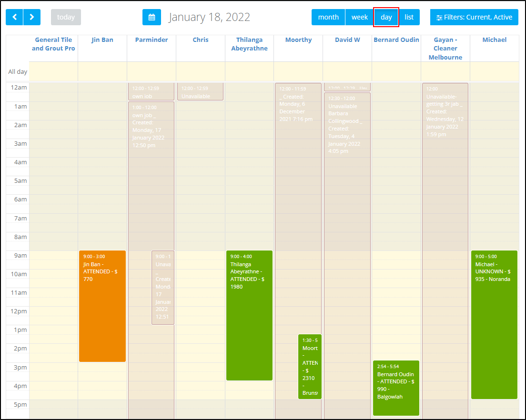Switch to list view
This screenshot has height=420, width=526.
409,17
